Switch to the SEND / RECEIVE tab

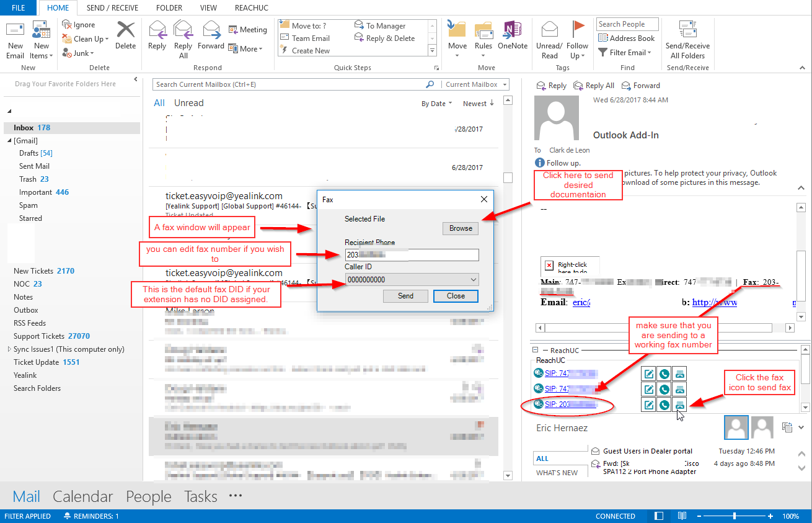point(112,8)
